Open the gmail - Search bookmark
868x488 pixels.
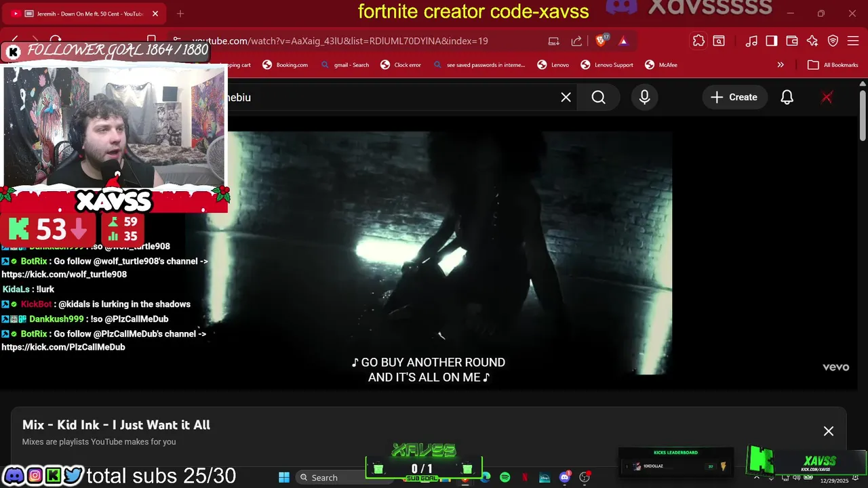[345, 65]
